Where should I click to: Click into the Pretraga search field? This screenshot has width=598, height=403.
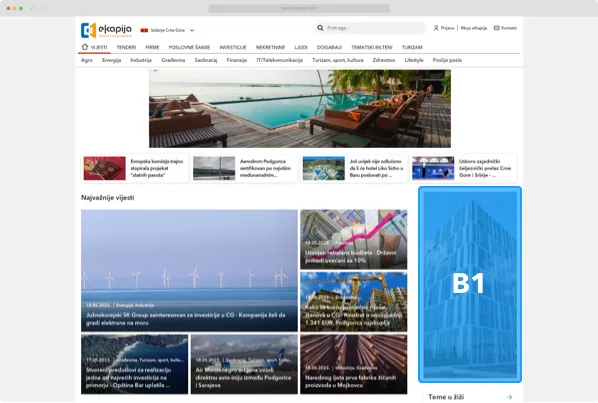pos(376,28)
